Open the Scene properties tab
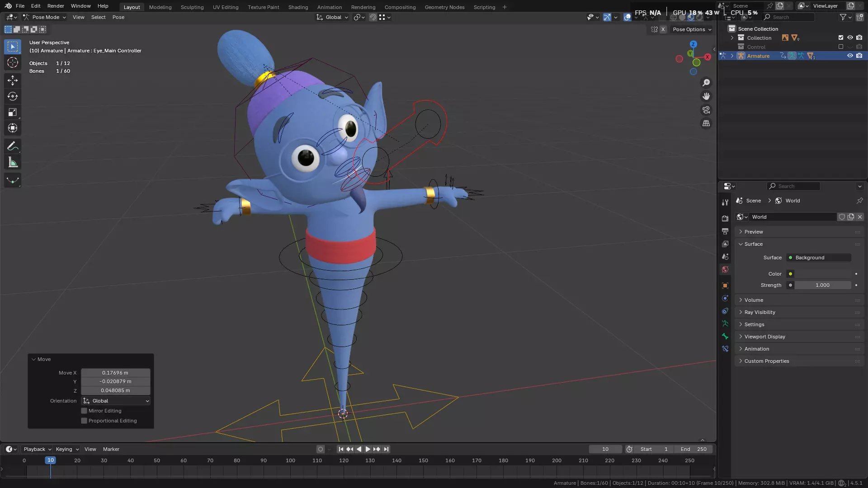This screenshot has height=488, width=868. (x=725, y=257)
